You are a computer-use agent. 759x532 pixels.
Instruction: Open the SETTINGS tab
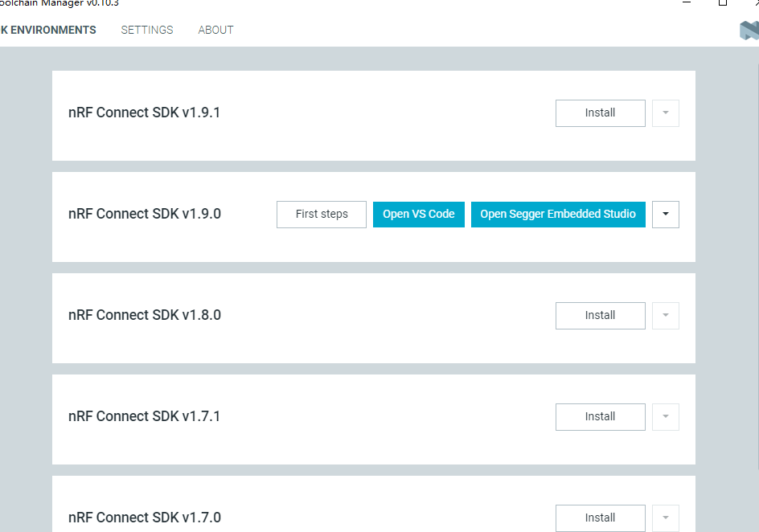(x=146, y=30)
